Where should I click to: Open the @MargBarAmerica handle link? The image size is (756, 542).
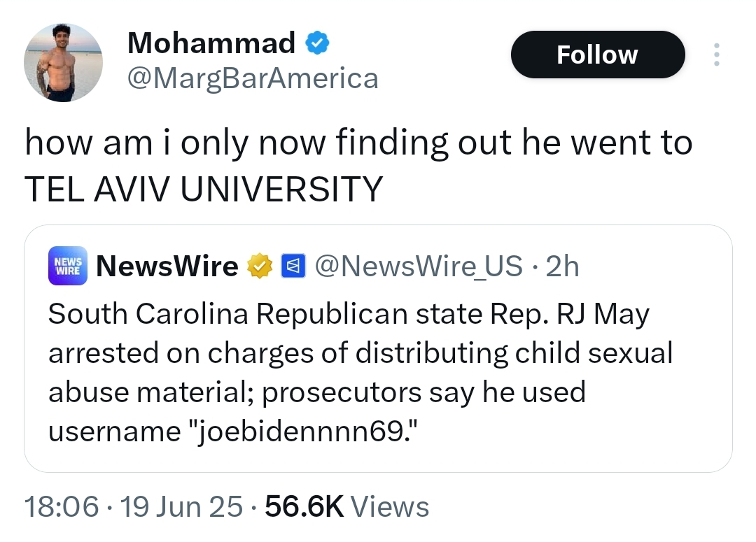click(253, 78)
